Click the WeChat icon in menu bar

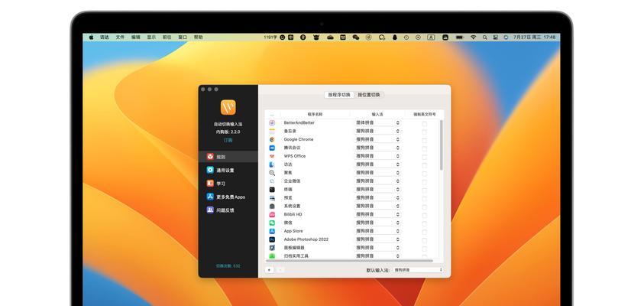(356, 37)
